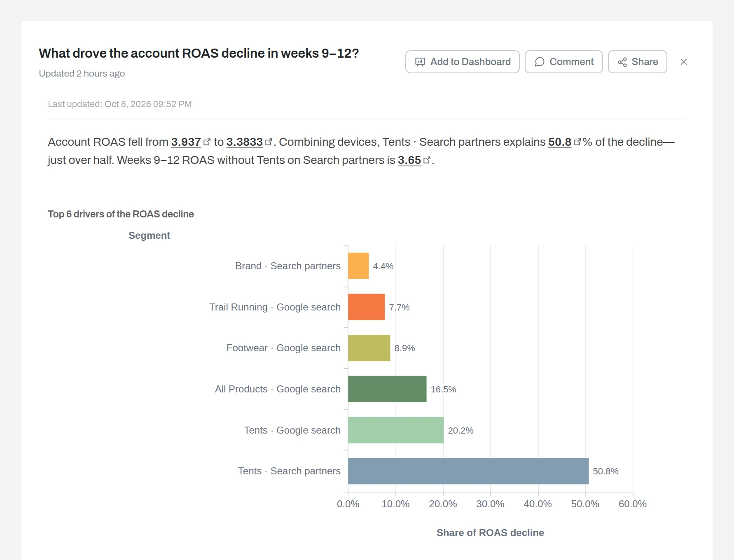Open the Comment button
Image resolution: width=734 pixels, height=560 pixels.
563,62
